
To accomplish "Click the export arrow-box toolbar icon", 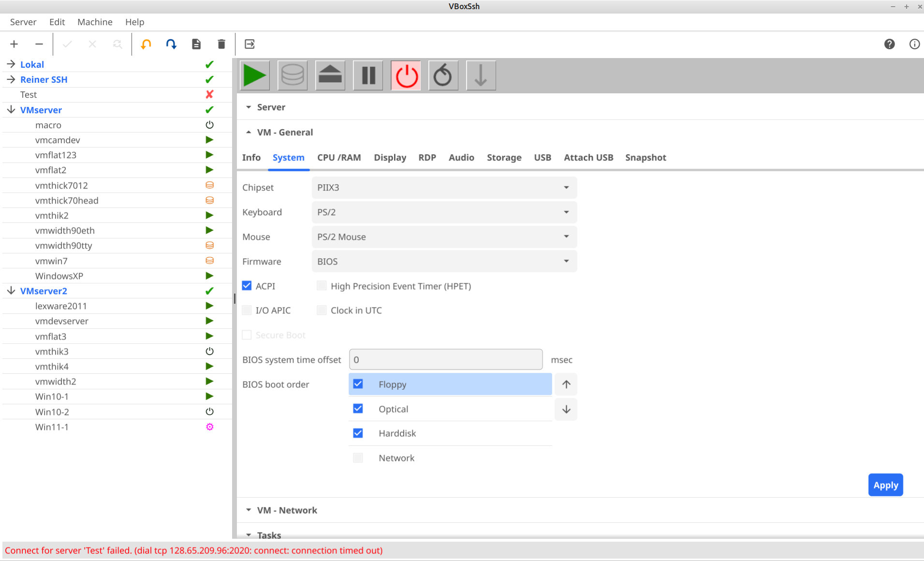I will click(249, 44).
